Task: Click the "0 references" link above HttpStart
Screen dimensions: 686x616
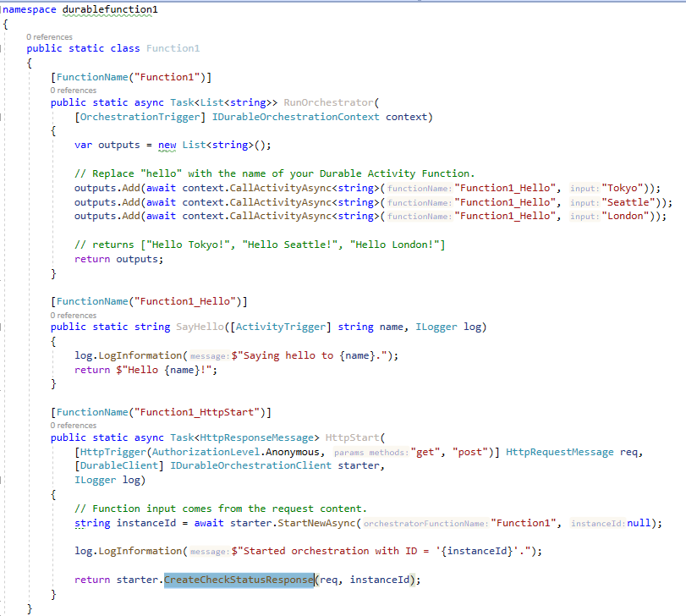Action: point(74,425)
